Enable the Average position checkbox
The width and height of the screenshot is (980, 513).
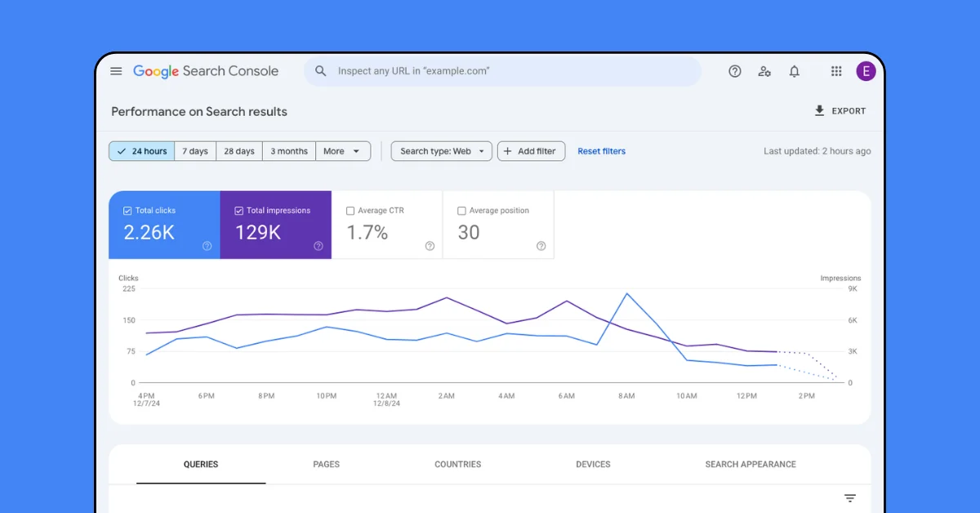click(x=461, y=211)
